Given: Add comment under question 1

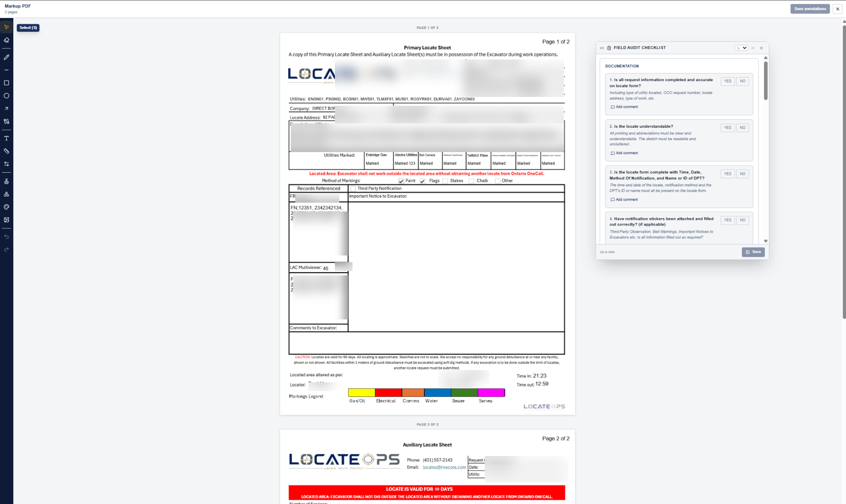Looking at the screenshot, I should pos(624,107).
